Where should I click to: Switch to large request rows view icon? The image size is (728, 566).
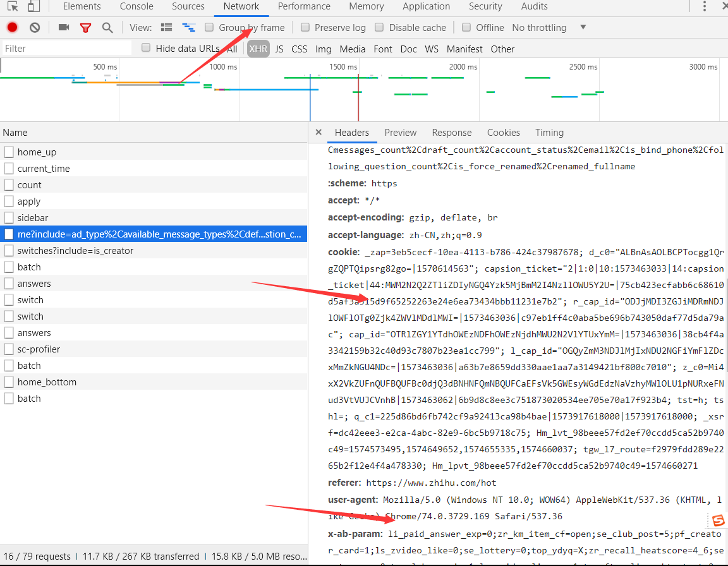166,27
